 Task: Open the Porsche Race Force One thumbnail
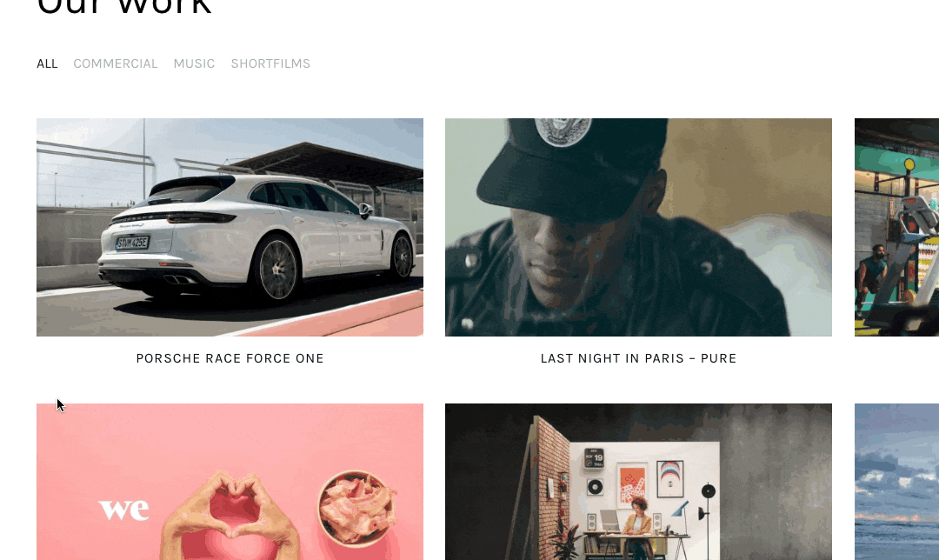230,227
